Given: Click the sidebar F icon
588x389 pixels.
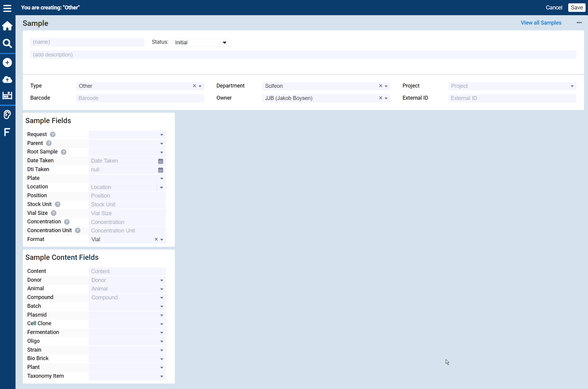Looking at the screenshot, I should (x=7, y=132).
